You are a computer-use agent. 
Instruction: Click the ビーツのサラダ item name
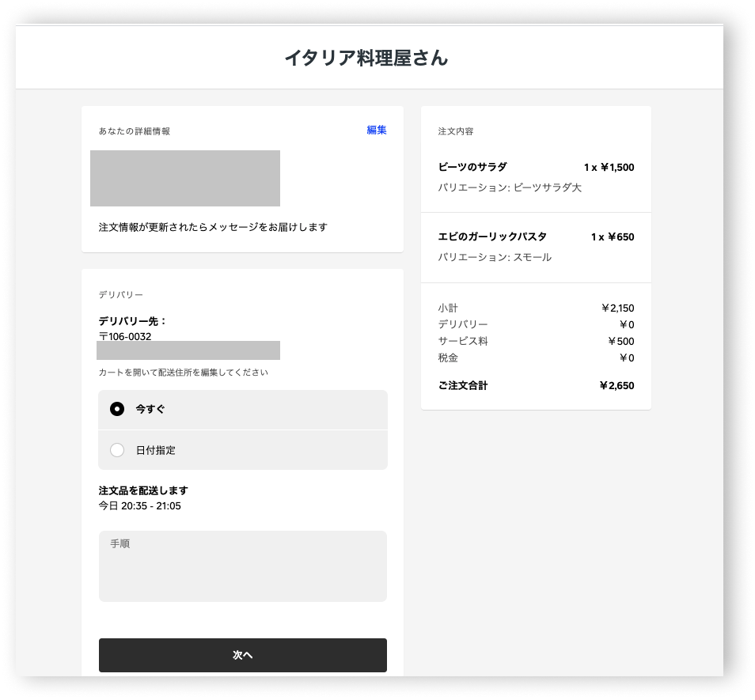(472, 167)
